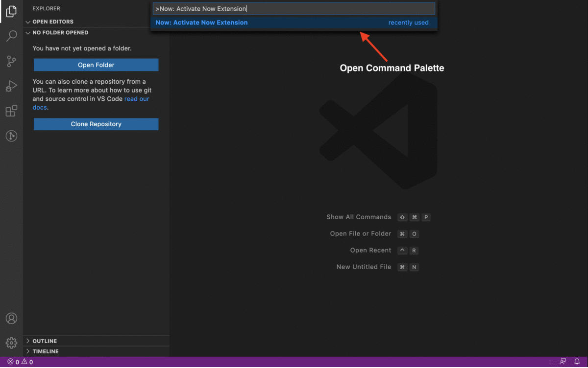Click the 'Open Recent' text

(x=370, y=250)
